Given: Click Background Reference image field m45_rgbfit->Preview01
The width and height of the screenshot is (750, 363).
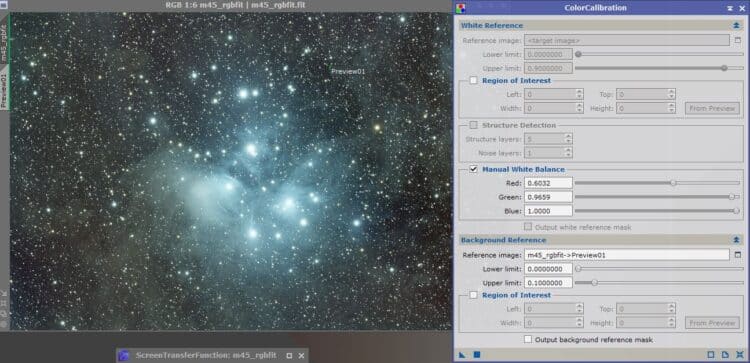Looking at the screenshot, I should point(627,255).
